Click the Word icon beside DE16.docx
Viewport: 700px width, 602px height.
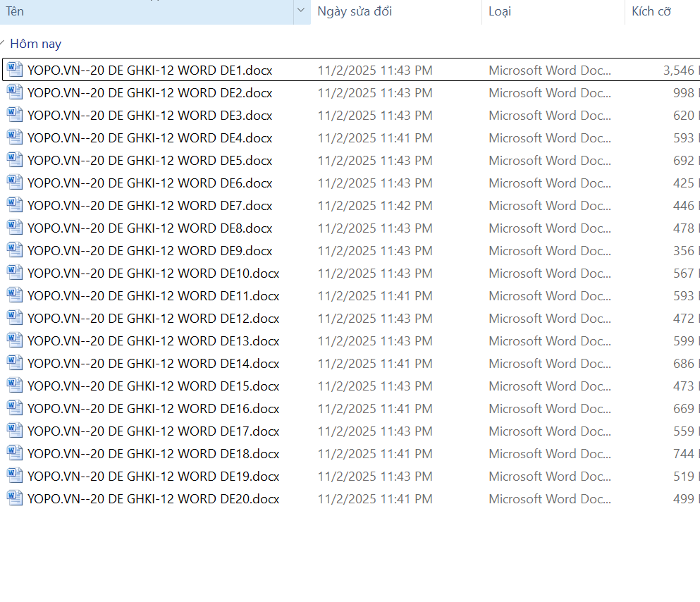click(x=15, y=408)
